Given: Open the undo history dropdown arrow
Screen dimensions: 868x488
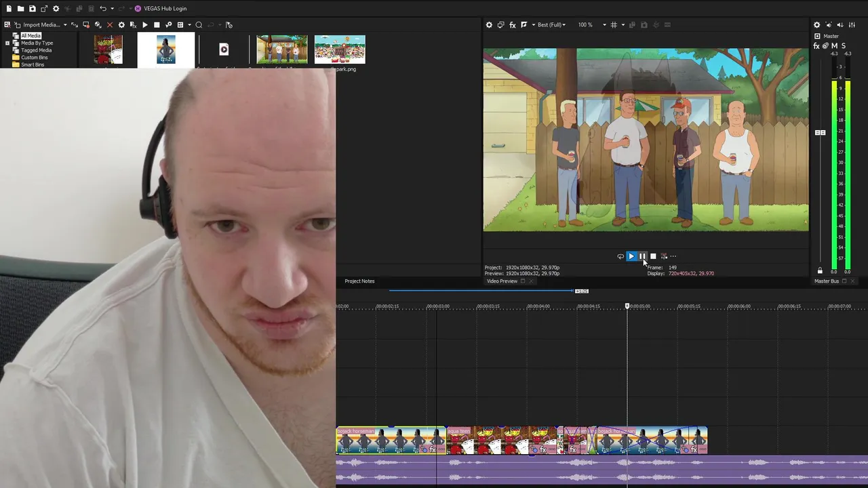Looking at the screenshot, I should [x=112, y=9].
